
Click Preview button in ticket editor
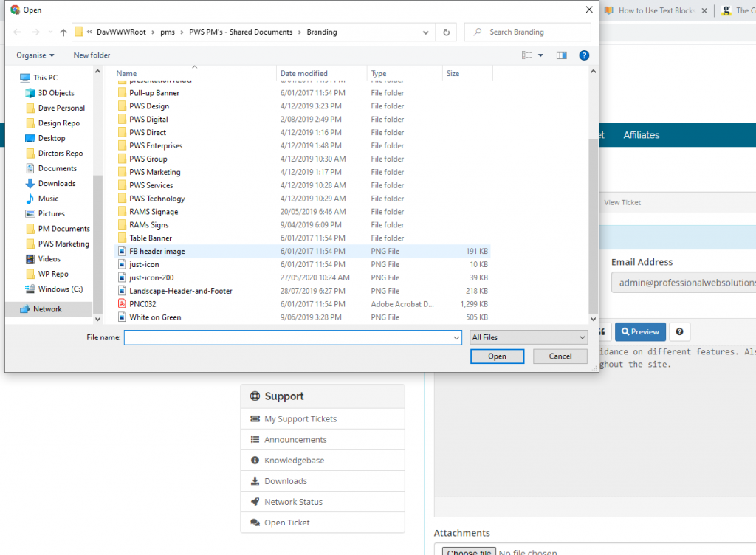pos(640,332)
